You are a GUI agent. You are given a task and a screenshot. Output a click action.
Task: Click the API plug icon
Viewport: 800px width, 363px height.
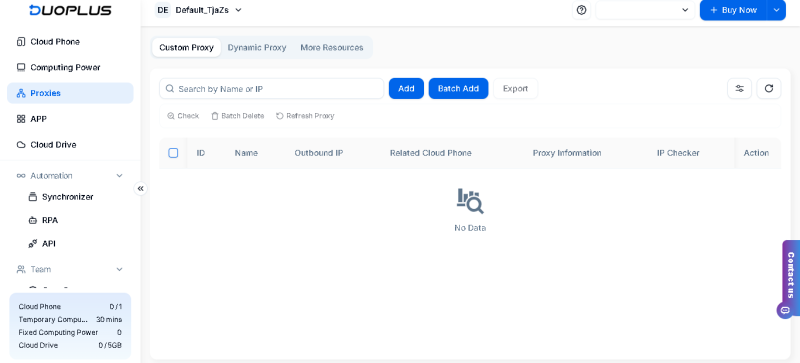click(33, 244)
